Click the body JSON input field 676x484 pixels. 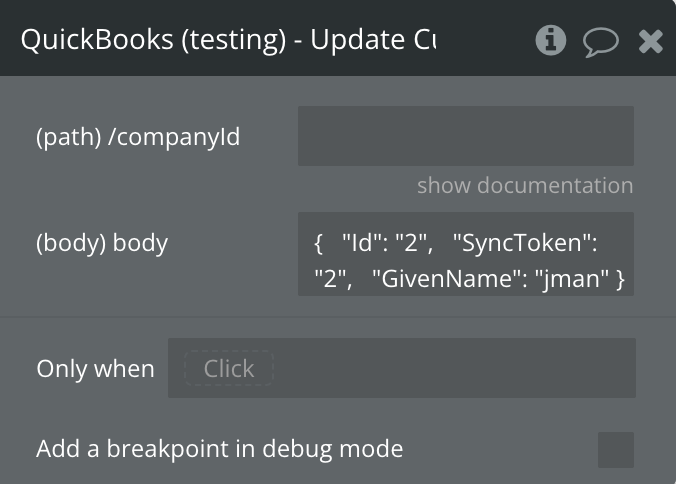(465, 254)
